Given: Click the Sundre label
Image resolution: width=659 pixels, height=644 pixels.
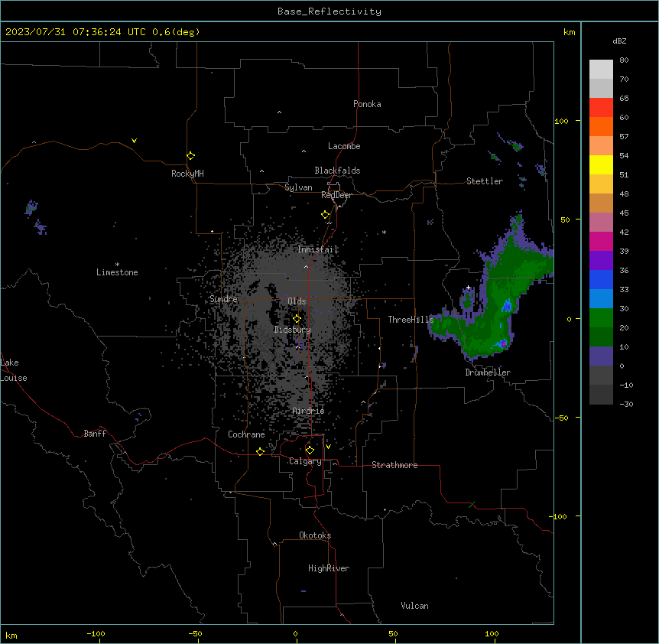Looking at the screenshot, I should pyautogui.click(x=223, y=299).
